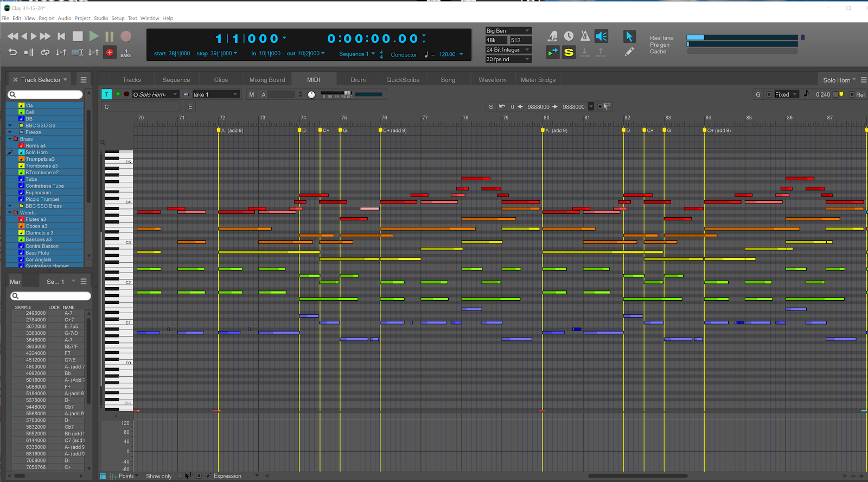Click the A automation button
Image resolution: width=868 pixels, height=482 pixels.
[x=264, y=94]
